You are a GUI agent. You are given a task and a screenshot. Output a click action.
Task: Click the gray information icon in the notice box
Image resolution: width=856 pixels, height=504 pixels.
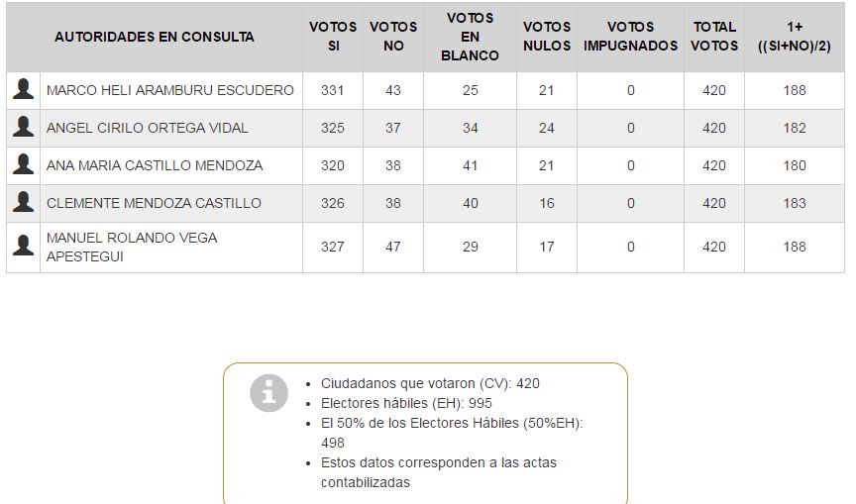(268, 393)
